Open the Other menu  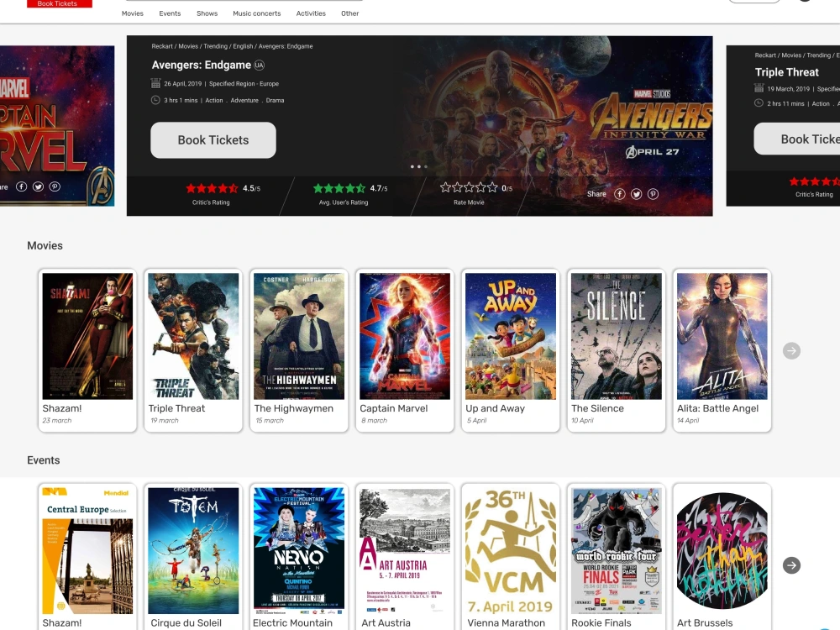pyautogui.click(x=349, y=13)
